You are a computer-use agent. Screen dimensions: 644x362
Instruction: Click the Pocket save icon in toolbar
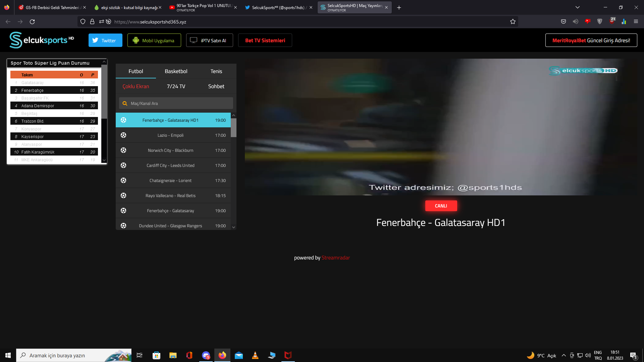coord(563,22)
